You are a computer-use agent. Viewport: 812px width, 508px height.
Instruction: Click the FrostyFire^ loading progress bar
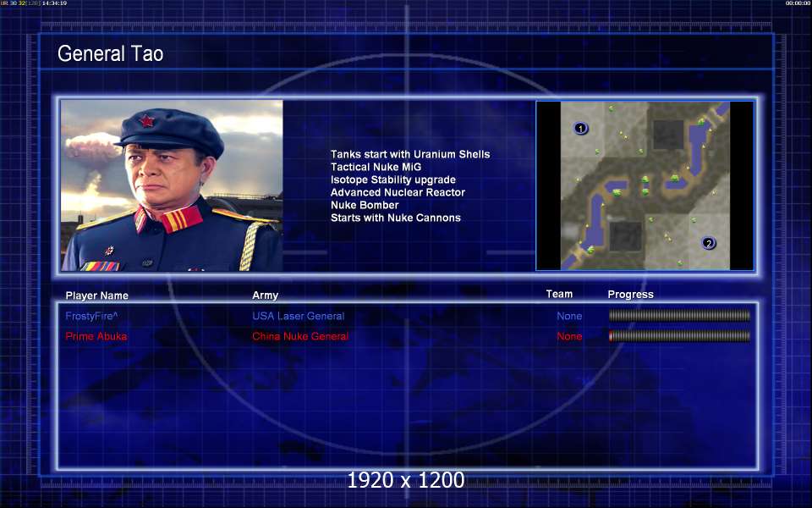coord(679,315)
